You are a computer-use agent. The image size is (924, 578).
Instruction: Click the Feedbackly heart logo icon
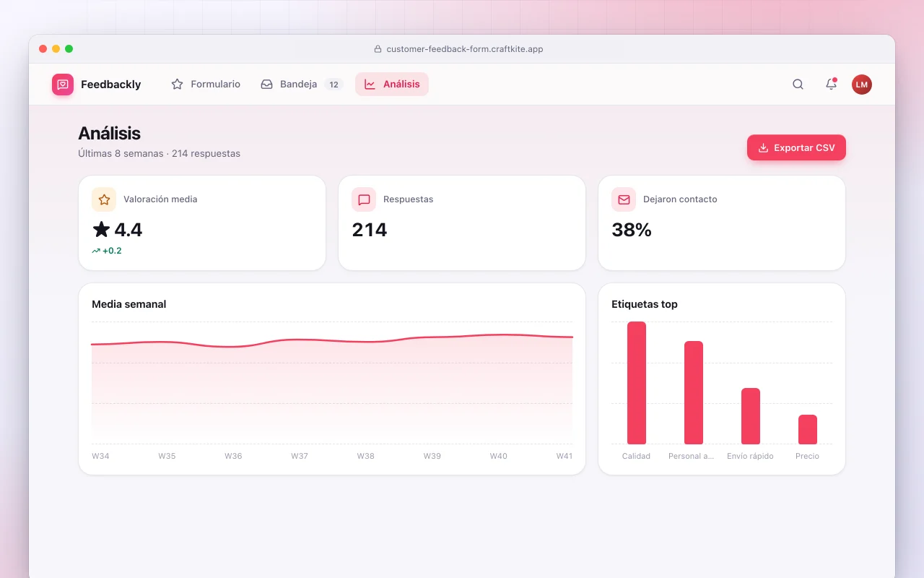coord(63,85)
